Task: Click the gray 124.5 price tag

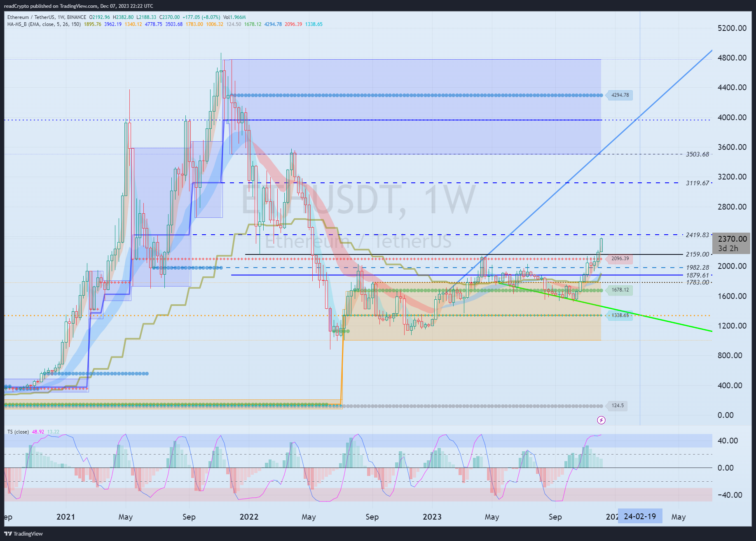Action: click(x=617, y=406)
